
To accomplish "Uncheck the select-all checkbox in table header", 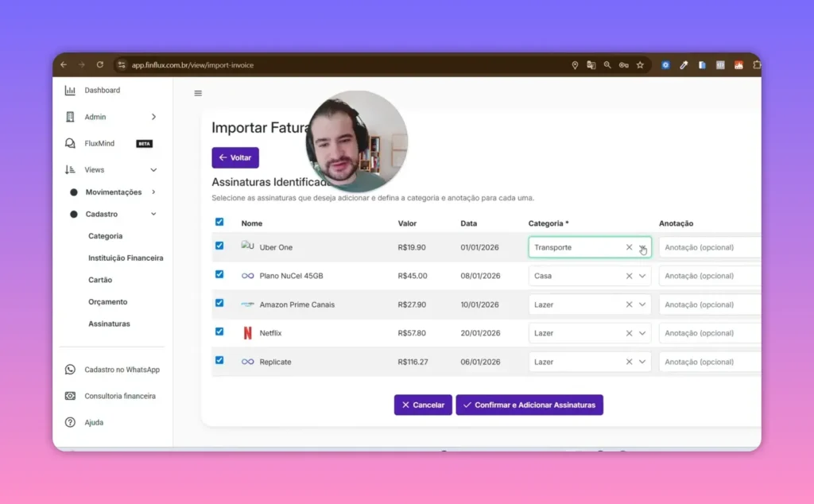I will tap(219, 222).
